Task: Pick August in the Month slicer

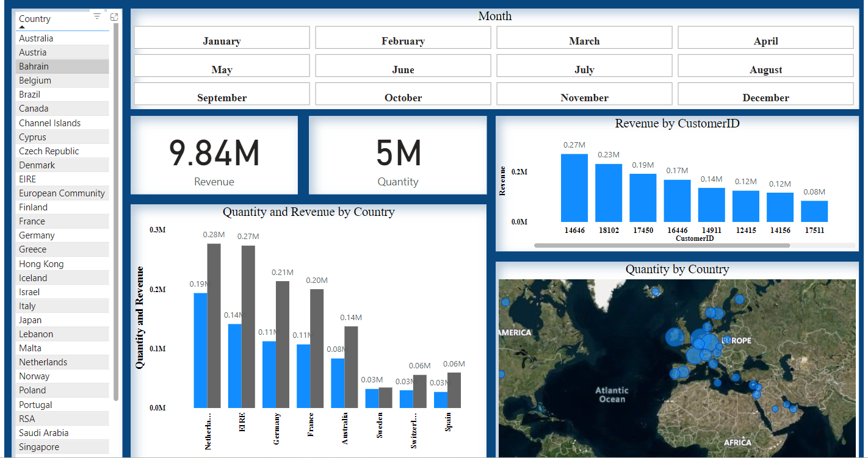Action: 765,66
